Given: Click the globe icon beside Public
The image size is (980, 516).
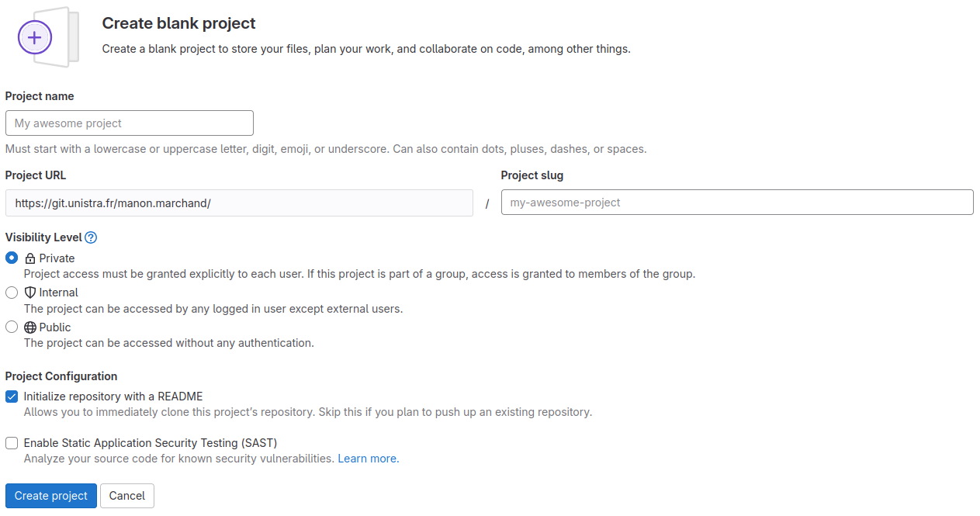Looking at the screenshot, I should click(29, 327).
